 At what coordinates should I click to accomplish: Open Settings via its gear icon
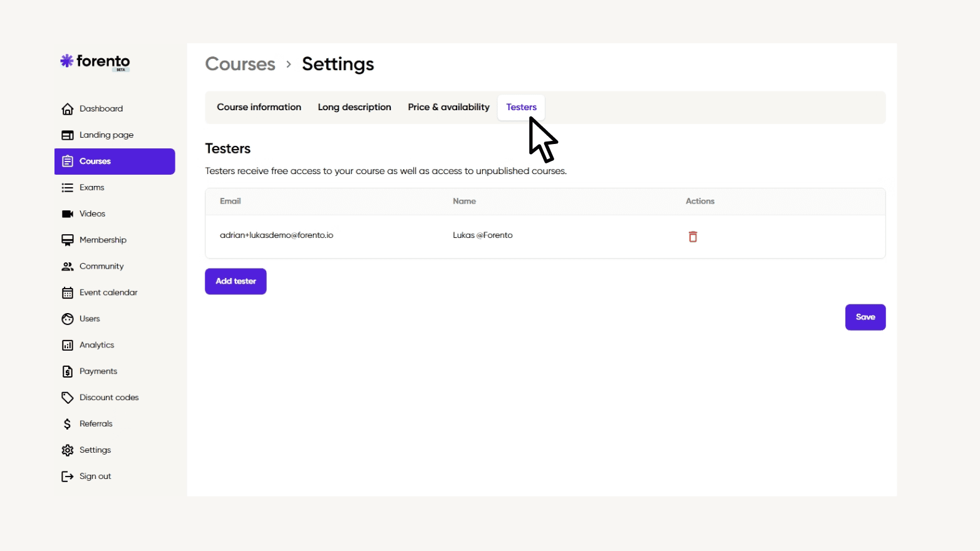68,450
